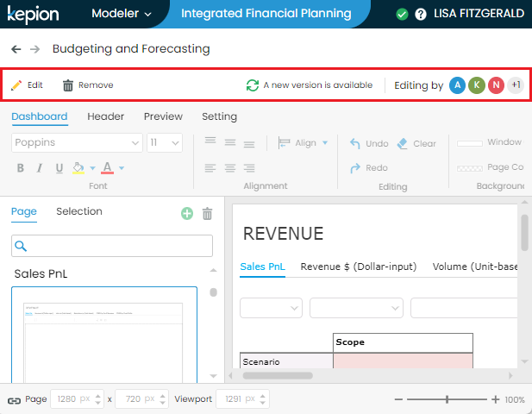Image resolution: width=532 pixels, height=414 pixels.
Task: Align text center
Action: [230, 168]
